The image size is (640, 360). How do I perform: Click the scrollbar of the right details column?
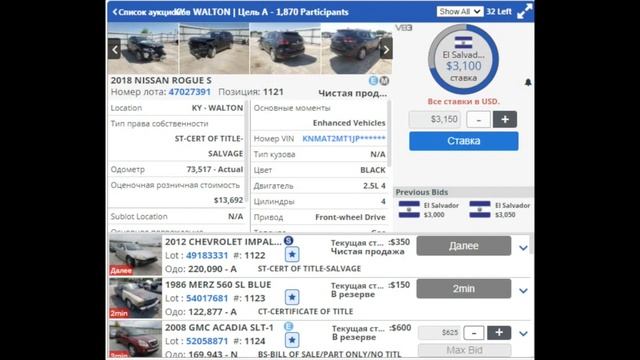pos(389,134)
